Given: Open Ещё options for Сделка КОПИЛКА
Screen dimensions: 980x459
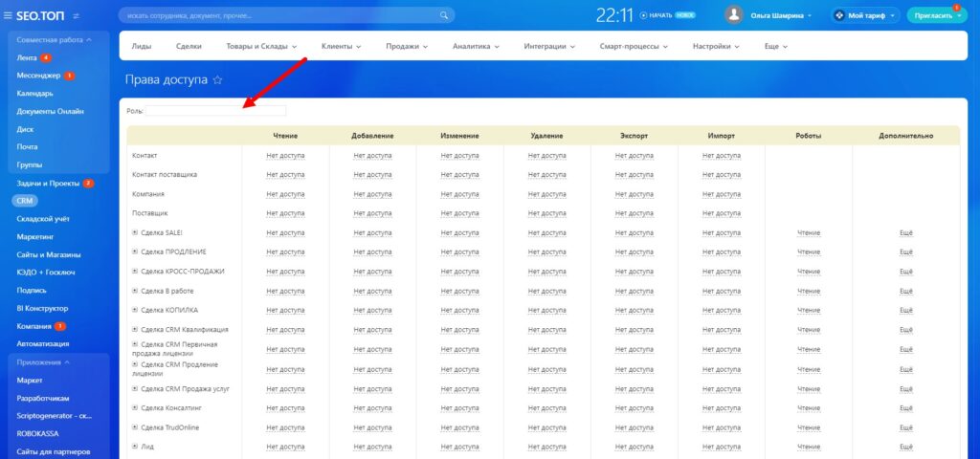Looking at the screenshot, I should tap(905, 311).
